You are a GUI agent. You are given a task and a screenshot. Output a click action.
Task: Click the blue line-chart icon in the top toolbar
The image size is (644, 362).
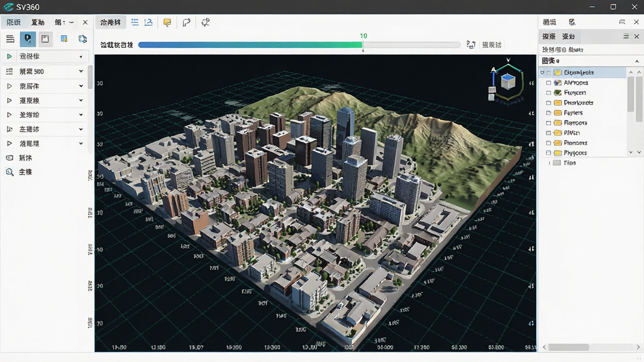tap(148, 22)
